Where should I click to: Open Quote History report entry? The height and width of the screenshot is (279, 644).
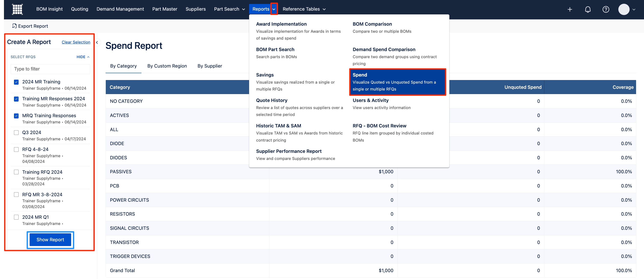click(x=300, y=107)
